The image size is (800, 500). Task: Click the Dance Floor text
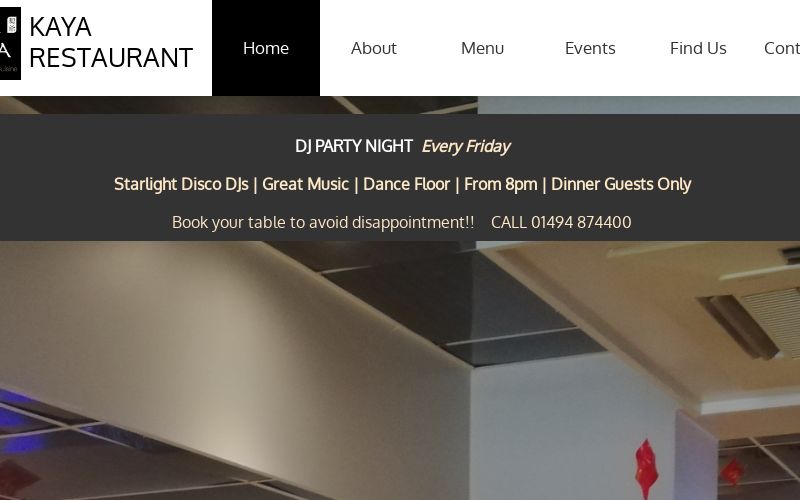(406, 184)
